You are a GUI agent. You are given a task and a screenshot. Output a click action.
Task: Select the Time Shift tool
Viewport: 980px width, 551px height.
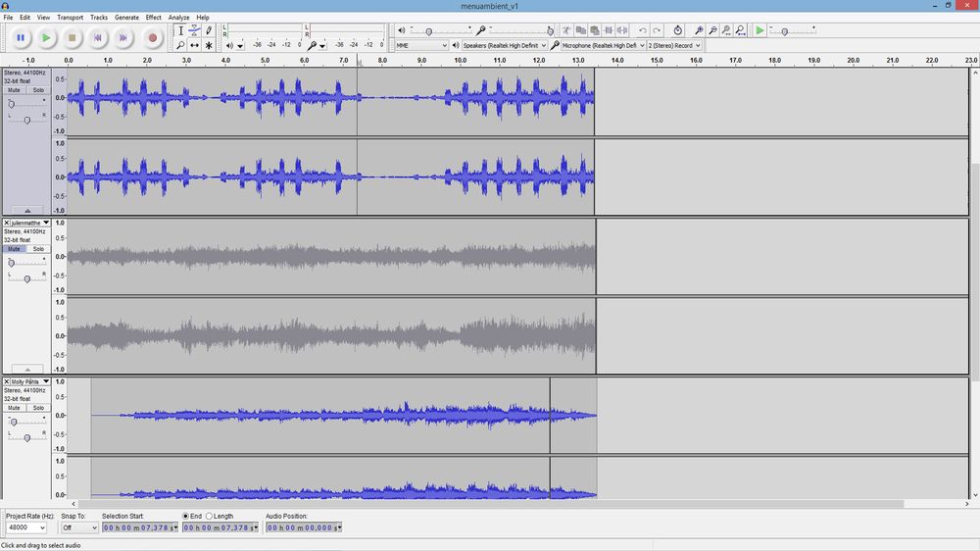coord(194,45)
